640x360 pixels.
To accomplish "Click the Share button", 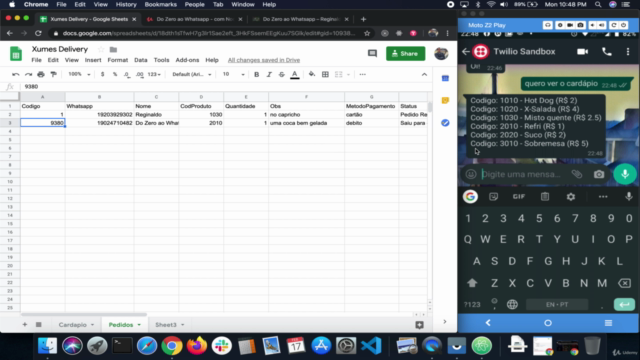I will pos(405,53).
